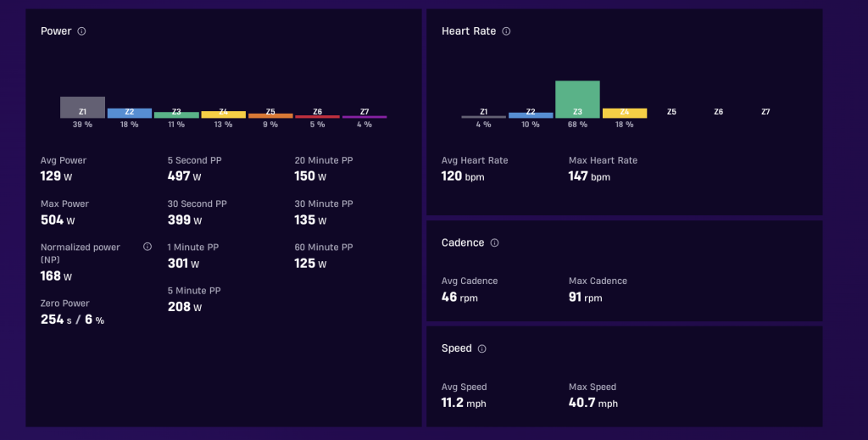
Task: Open the Cadence info icon
Action: click(494, 242)
